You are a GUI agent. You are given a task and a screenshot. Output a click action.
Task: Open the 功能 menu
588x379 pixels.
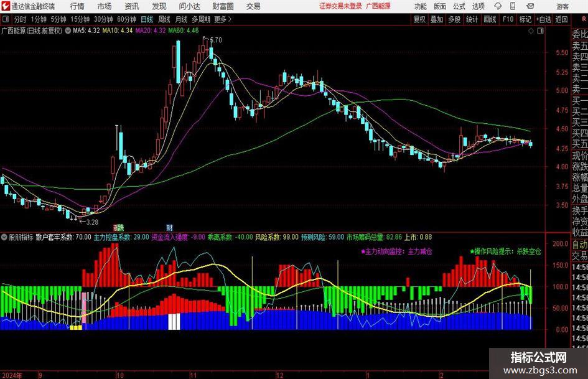click(421, 6)
